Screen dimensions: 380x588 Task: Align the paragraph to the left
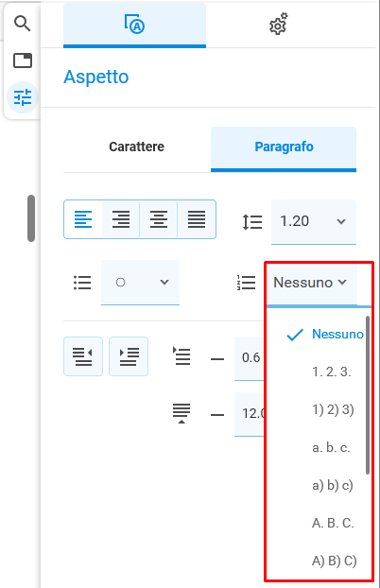(x=83, y=219)
